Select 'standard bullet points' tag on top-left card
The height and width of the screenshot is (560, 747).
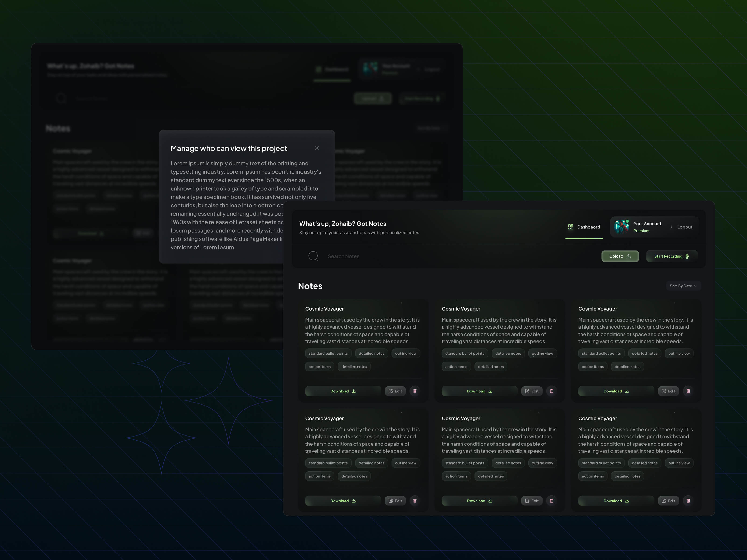click(x=328, y=353)
